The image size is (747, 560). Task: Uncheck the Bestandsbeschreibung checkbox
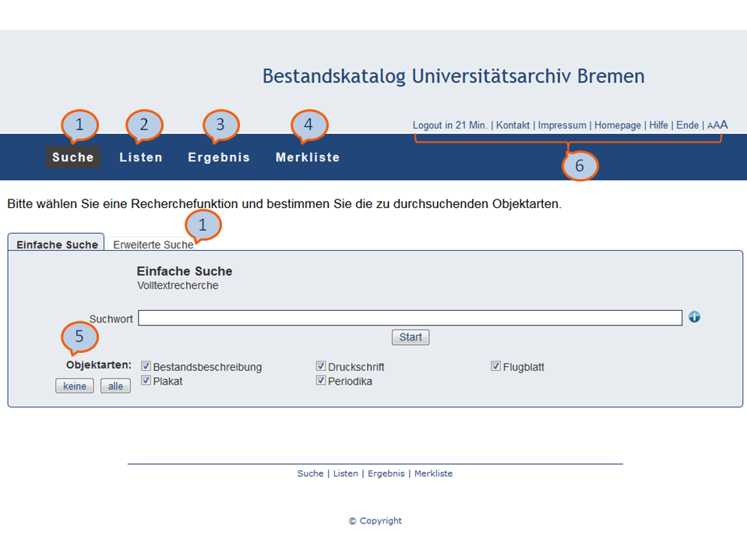(x=146, y=366)
